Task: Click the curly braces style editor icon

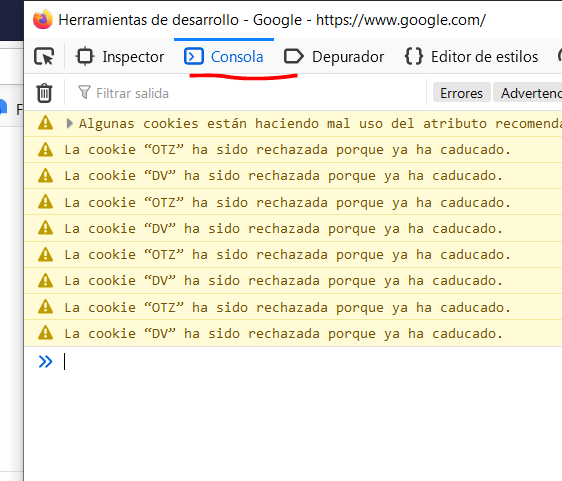Action: point(414,57)
